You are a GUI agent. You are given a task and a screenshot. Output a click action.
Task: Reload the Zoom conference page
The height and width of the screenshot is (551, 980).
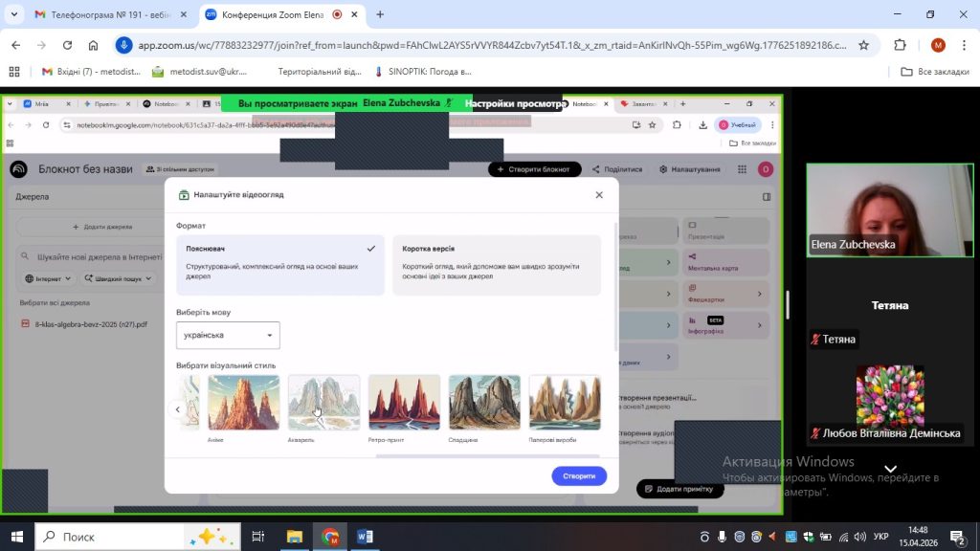tap(67, 45)
